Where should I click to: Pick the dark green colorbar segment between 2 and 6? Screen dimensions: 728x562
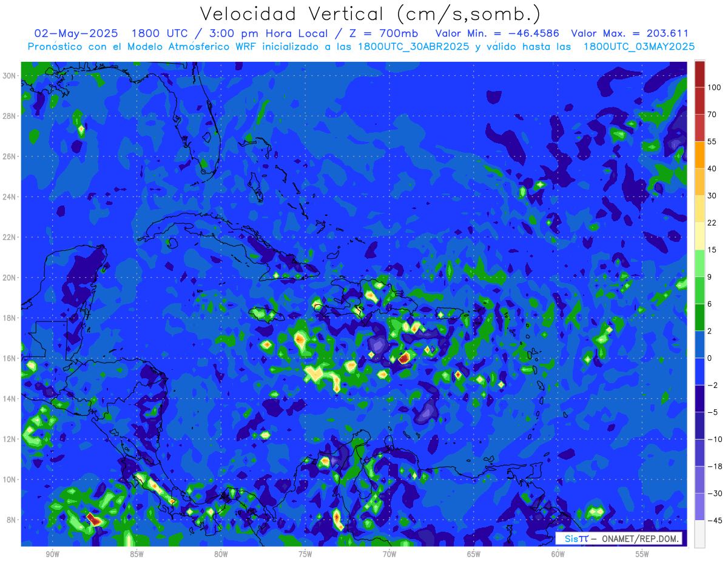click(x=699, y=317)
